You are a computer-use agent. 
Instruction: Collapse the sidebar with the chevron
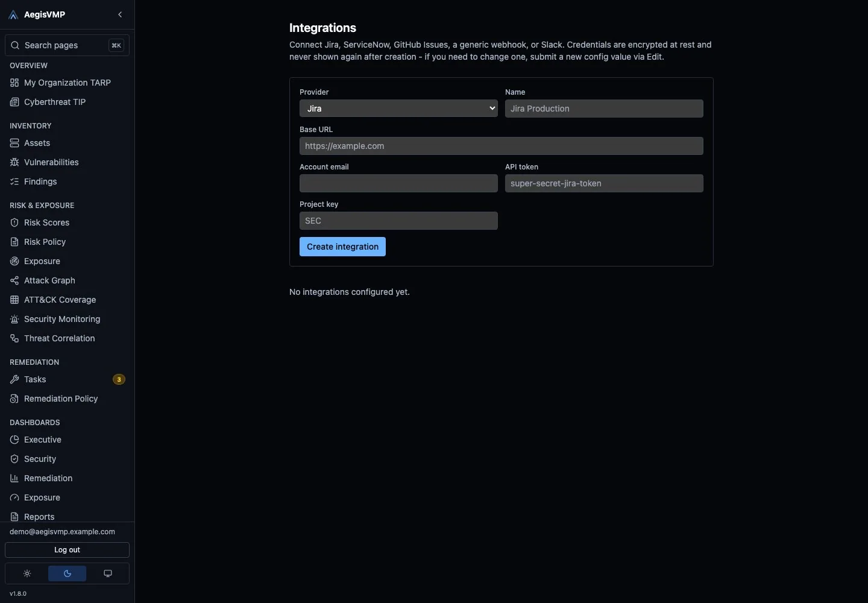click(x=120, y=14)
